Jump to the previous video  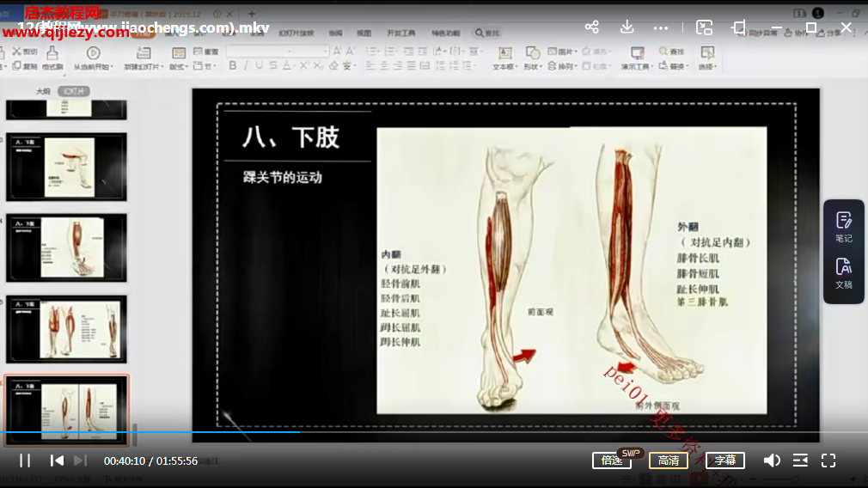click(x=57, y=461)
